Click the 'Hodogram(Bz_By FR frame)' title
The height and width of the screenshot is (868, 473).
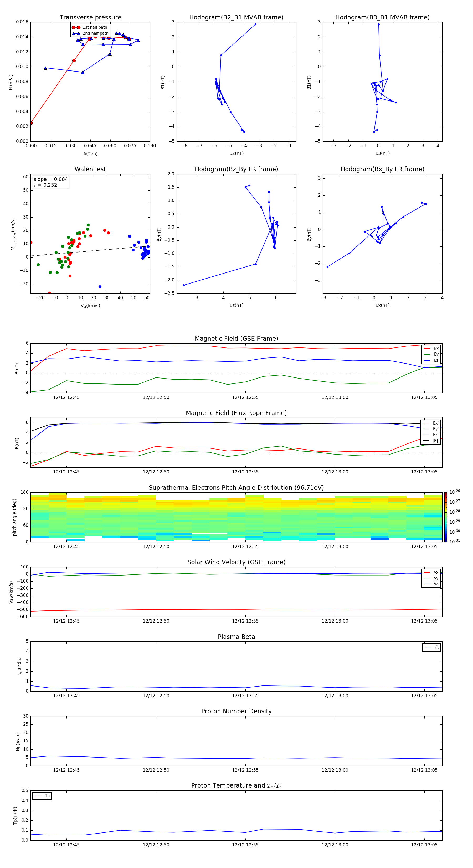[236, 169]
